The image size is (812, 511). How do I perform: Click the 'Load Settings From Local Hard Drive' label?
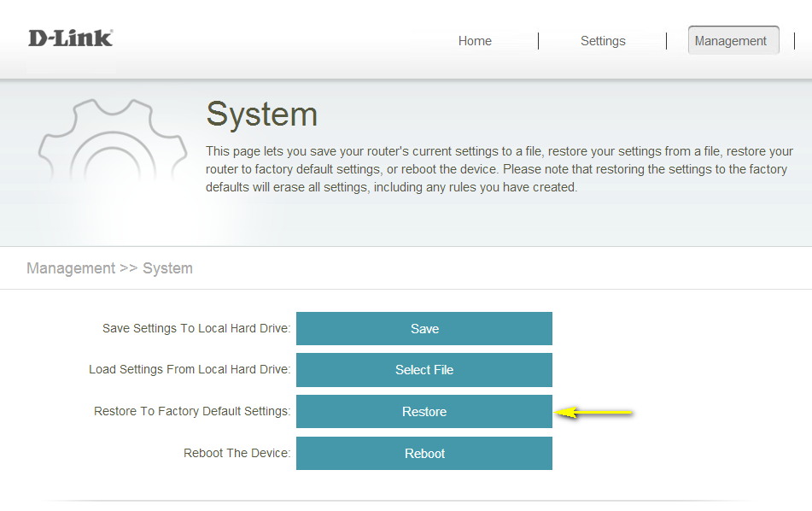click(190, 370)
